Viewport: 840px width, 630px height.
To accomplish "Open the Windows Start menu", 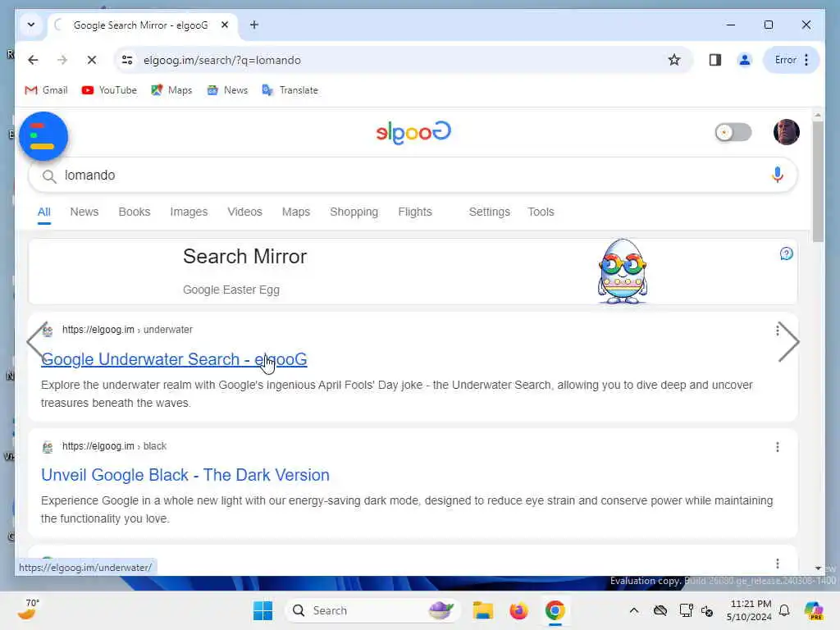I will (x=262, y=610).
